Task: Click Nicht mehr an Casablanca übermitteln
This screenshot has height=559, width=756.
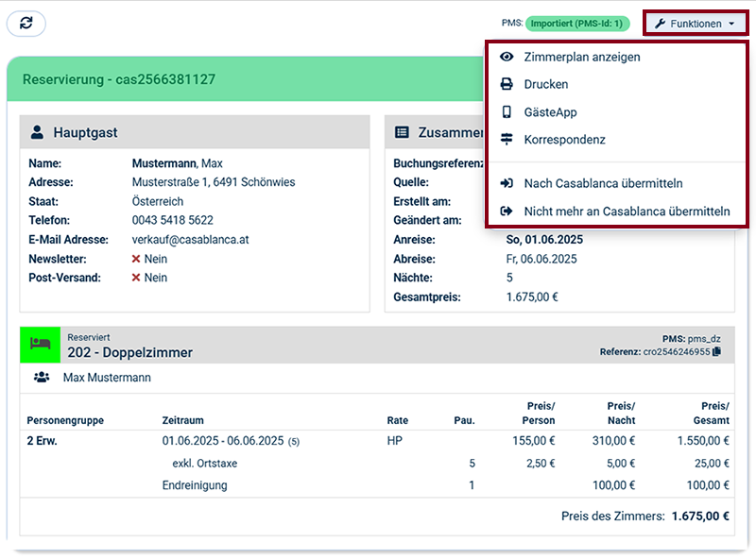Action: pyautogui.click(x=627, y=212)
